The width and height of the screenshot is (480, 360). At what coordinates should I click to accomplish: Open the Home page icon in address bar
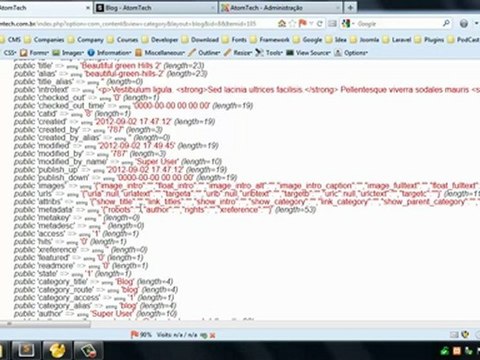click(282, 24)
